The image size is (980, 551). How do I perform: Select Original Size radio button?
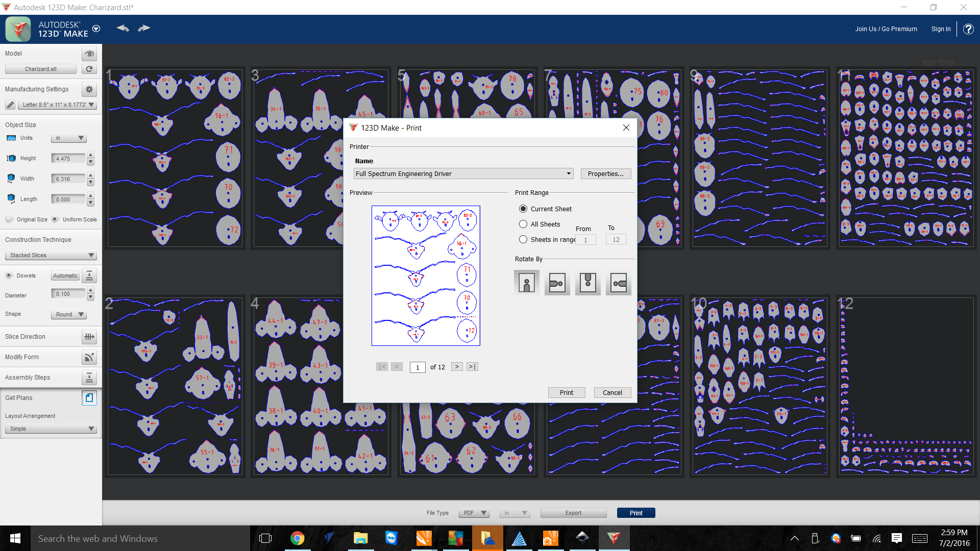(9, 219)
